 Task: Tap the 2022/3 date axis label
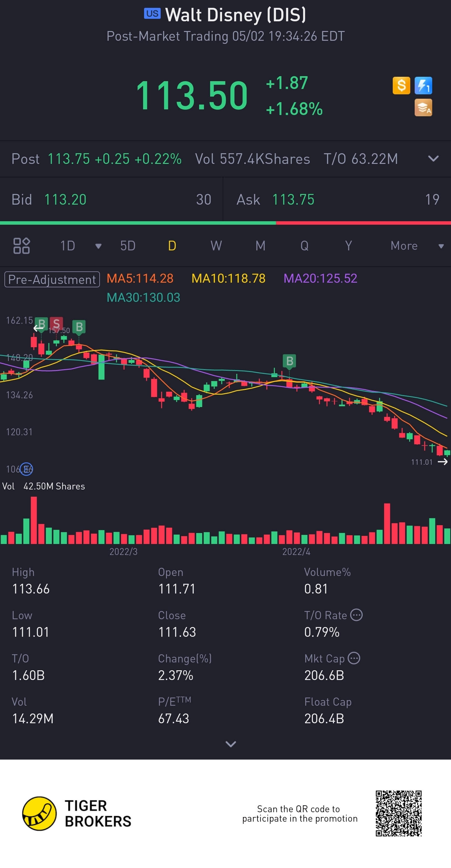(123, 552)
